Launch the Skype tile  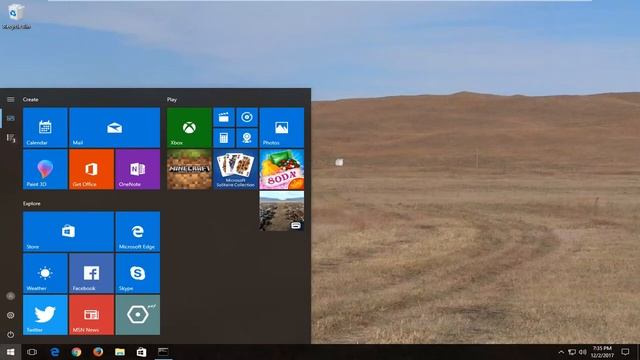click(x=138, y=273)
